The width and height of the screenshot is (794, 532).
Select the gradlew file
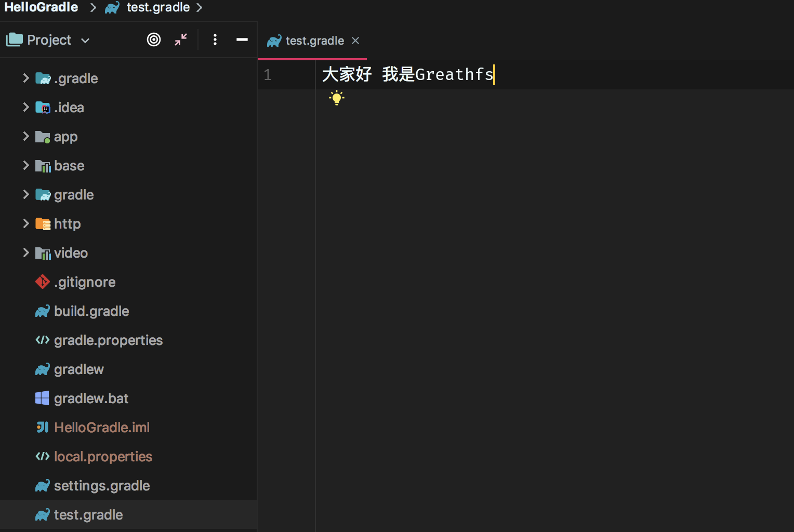(79, 369)
